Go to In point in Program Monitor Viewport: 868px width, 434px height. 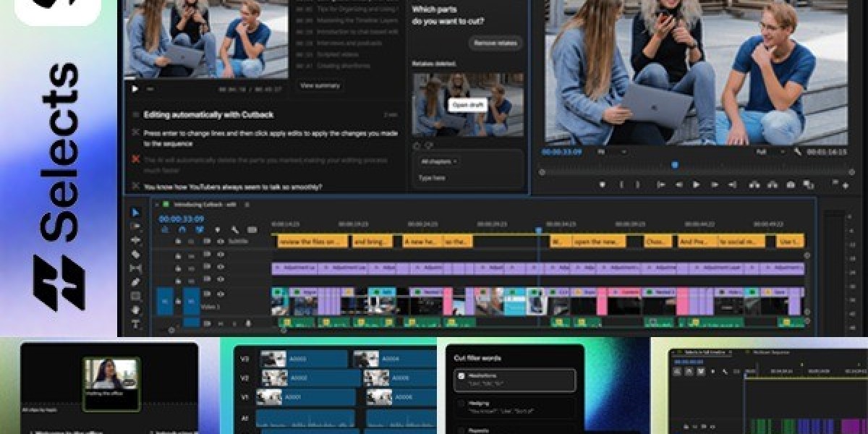pos(660,184)
